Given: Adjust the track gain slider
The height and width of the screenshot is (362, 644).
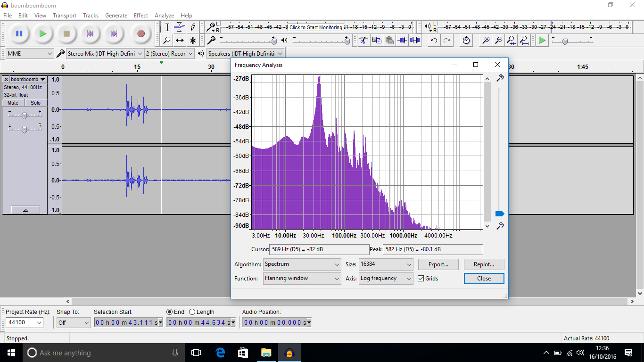Looking at the screenshot, I should (25, 115).
